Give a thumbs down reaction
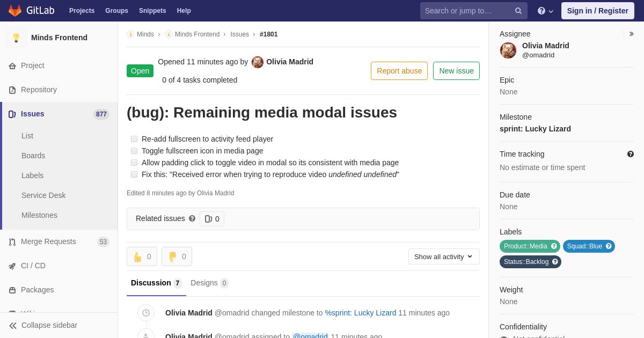The image size is (644, 338). [x=177, y=256]
